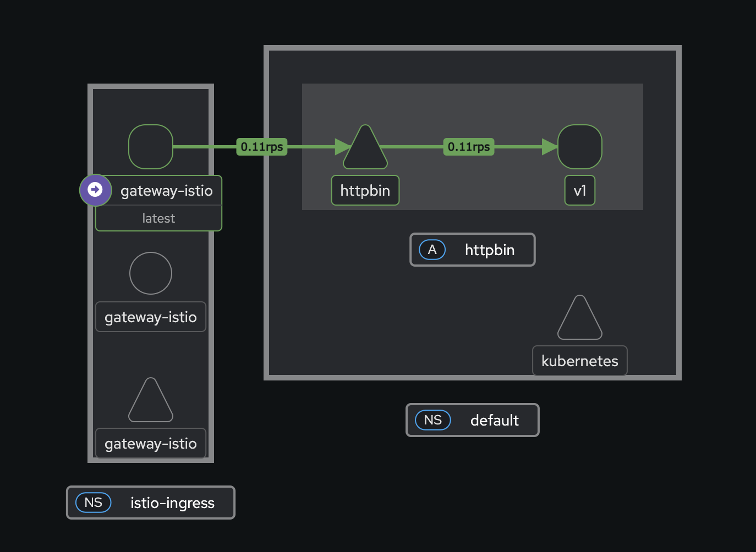Image resolution: width=756 pixels, height=552 pixels.
Task: Click the gateway-istio label below the circle node
Action: [x=151, y=317]
